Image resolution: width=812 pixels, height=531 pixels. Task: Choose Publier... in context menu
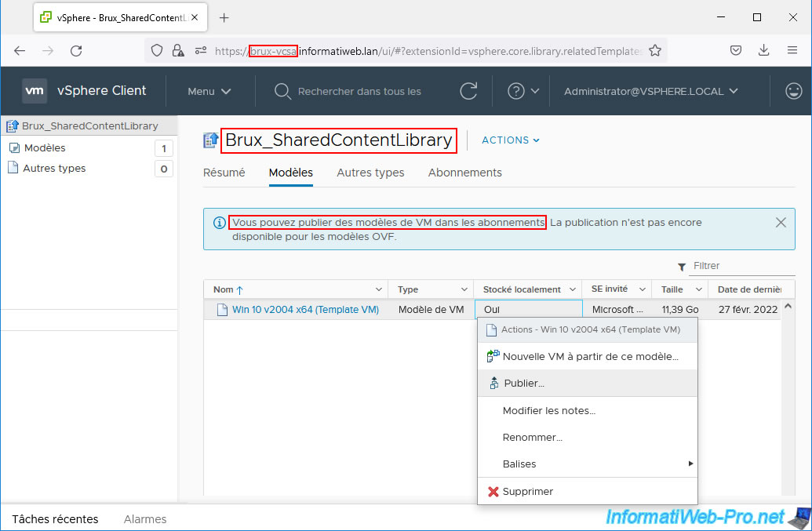[x=588, y=383]
